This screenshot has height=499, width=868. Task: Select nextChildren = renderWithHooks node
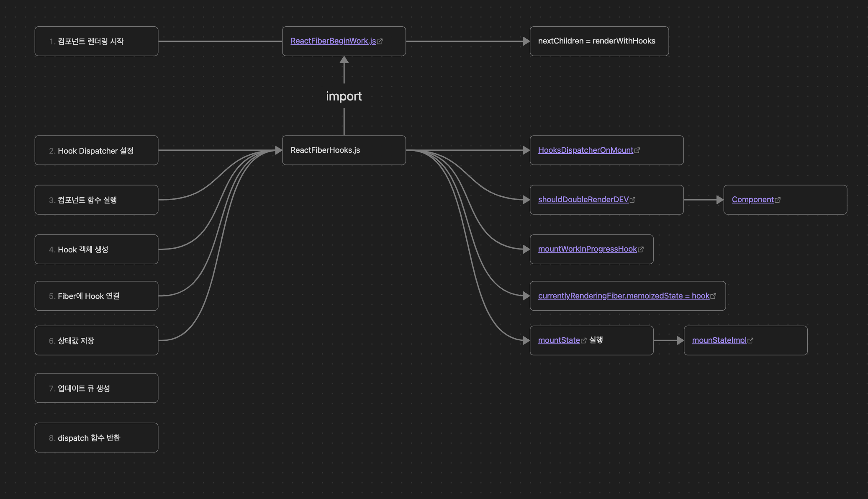[x=599, y=41]
